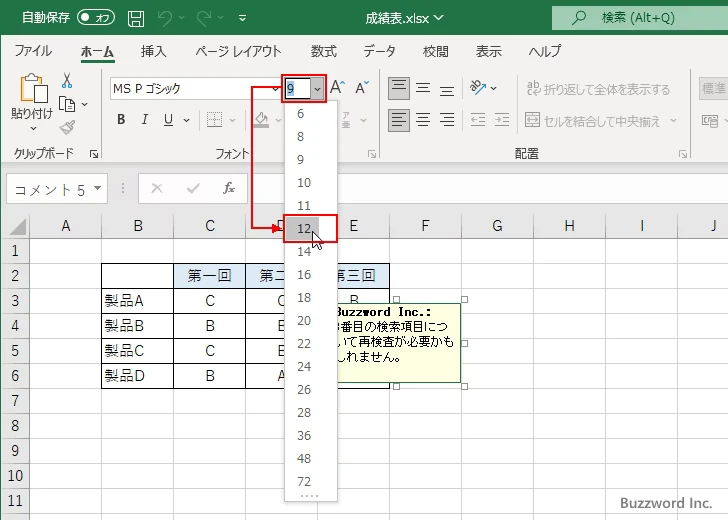Choose font size 20 in list
Image resolution: width=728 pixels, height=520 pixels.
point(311,320)
